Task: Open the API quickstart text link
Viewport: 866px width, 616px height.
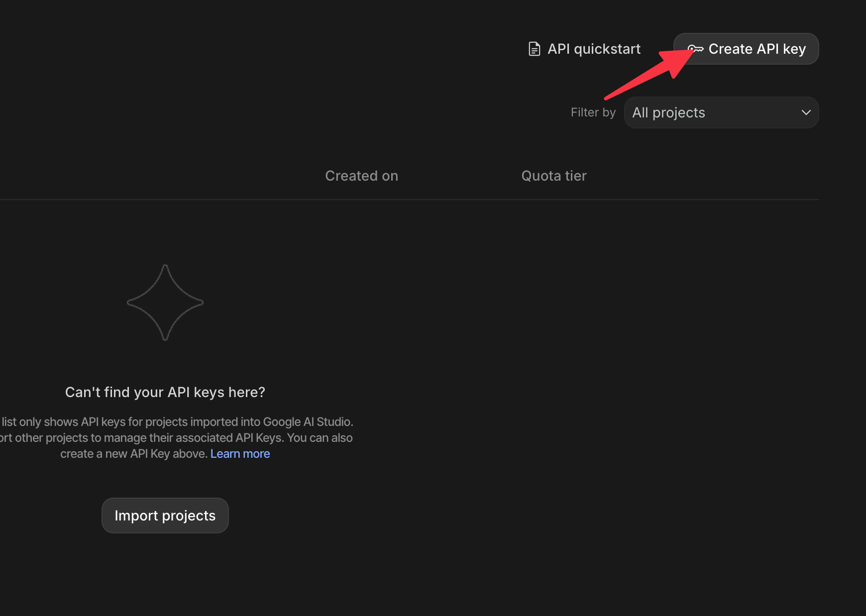Action: click(x=594, y=49)
